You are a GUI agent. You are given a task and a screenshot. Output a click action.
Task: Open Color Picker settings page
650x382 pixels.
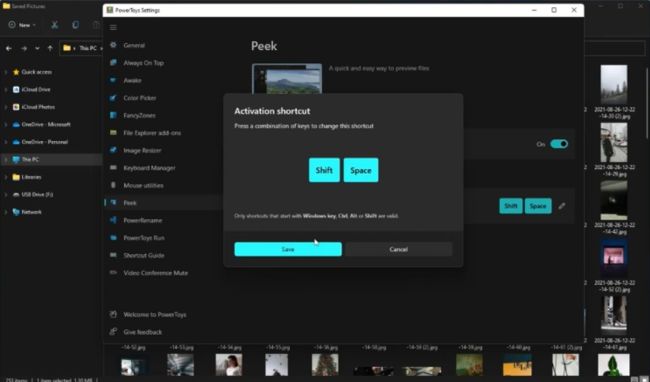140,98
